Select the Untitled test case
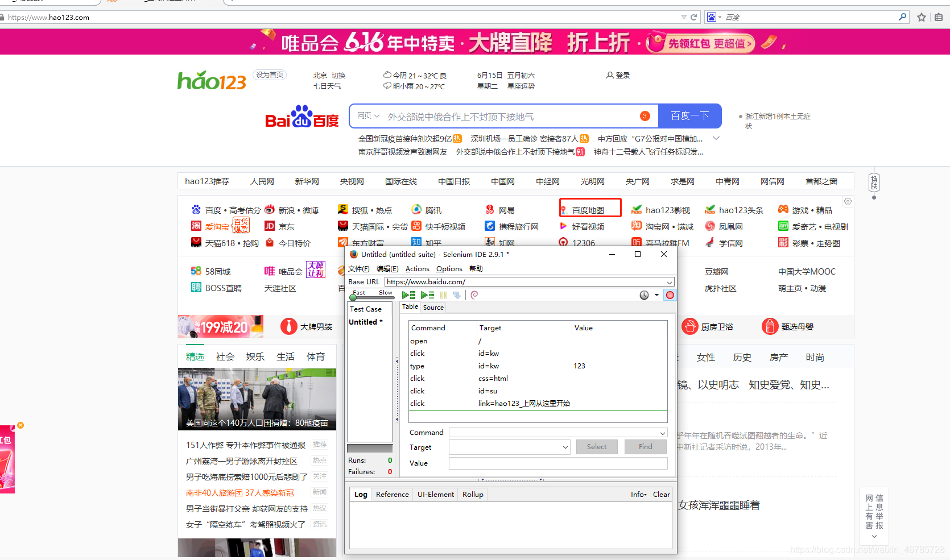The height and width of the screenshot is (560, 950). (366, 322)
